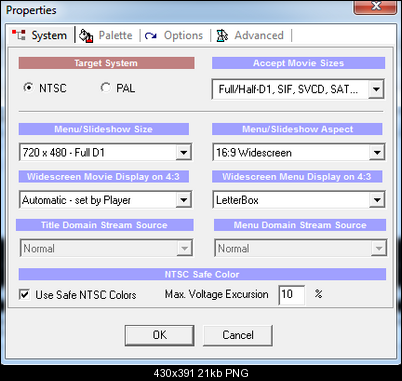This screenshot has height=381, width=402.
Task: Click the Palette paint bucket icon
Action: pos(86,36)
